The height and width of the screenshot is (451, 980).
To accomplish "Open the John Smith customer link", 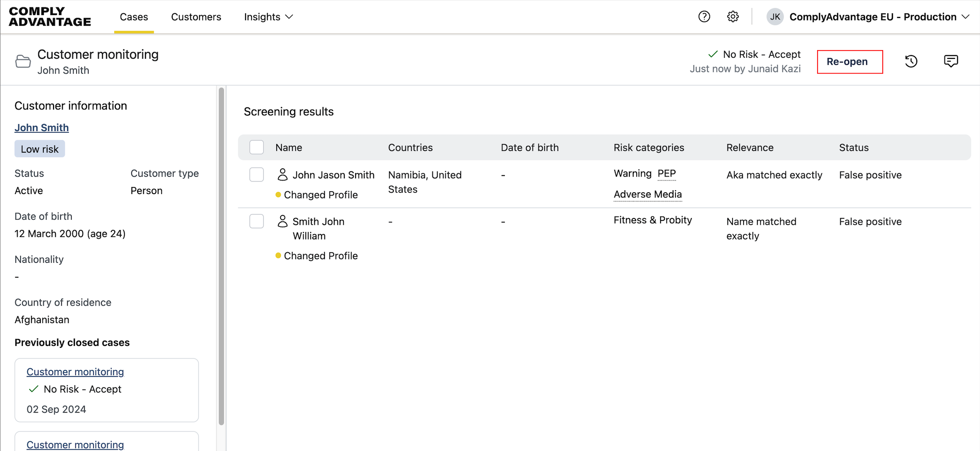I will [42, 127].
